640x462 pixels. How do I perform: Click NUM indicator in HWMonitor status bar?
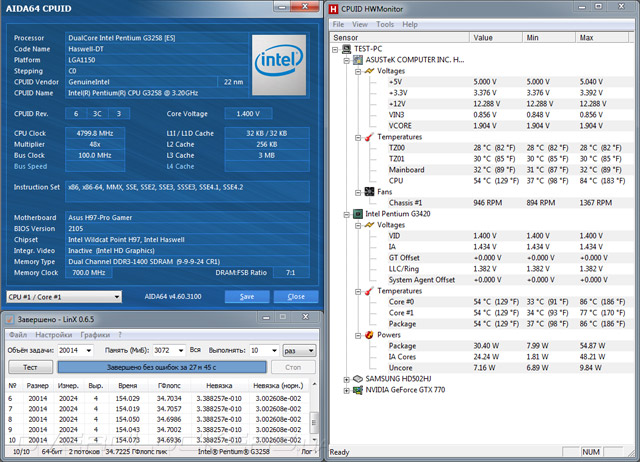click(x=591, y=452)
